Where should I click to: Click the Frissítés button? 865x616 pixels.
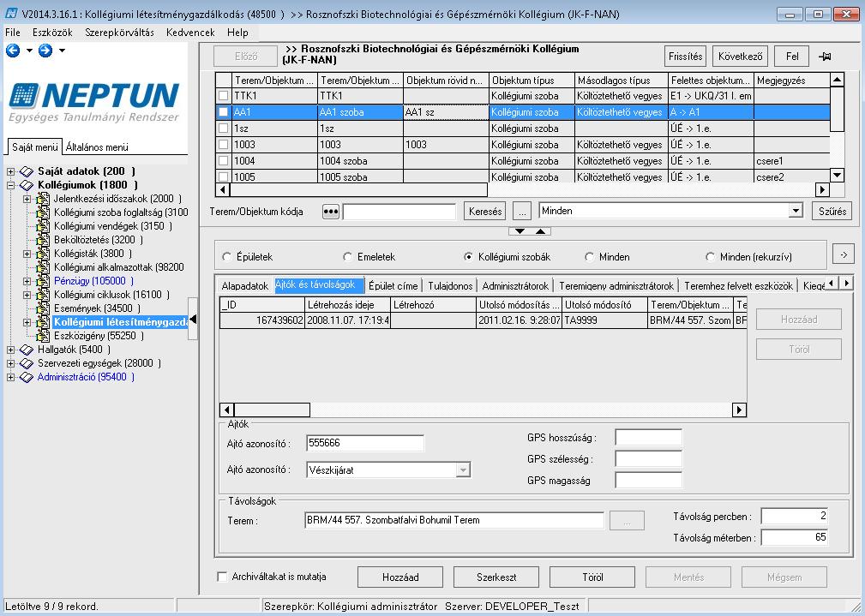[686, 57]
